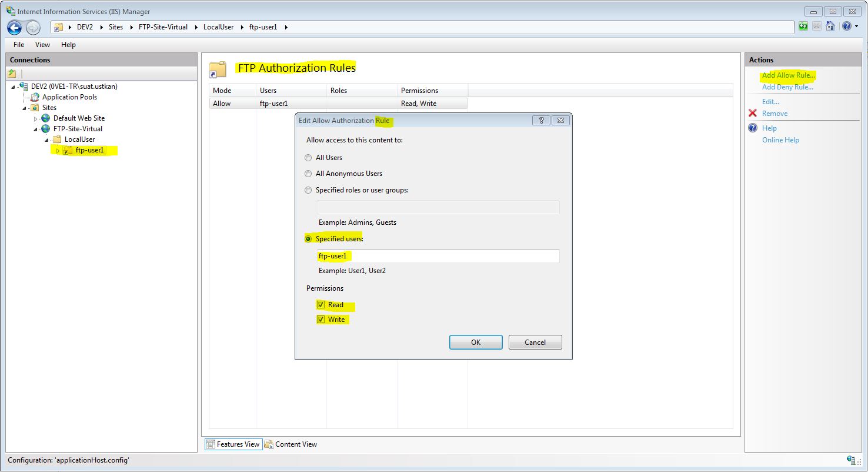
Task: Click the red X Remove icon in Actions
Action: tap(753, 114)
